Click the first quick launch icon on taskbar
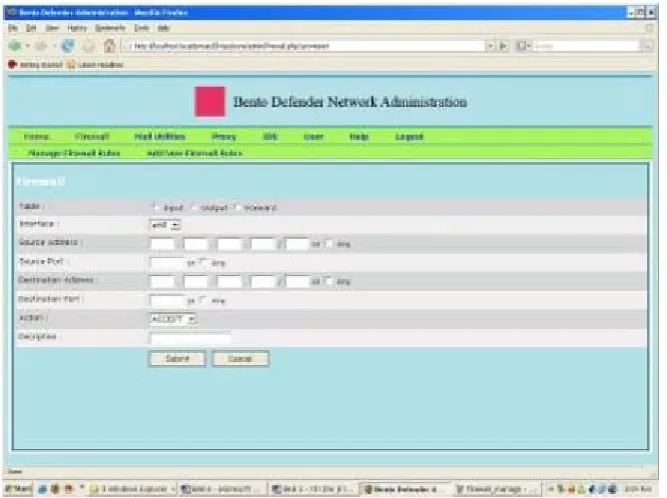 tap(42, 489)
